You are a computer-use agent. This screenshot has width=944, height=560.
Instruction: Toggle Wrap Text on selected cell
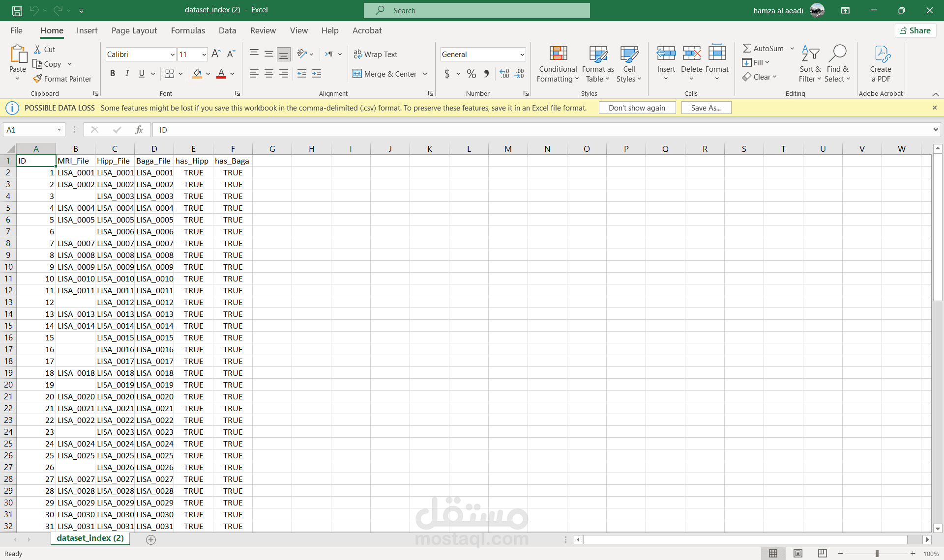(376, 54)
